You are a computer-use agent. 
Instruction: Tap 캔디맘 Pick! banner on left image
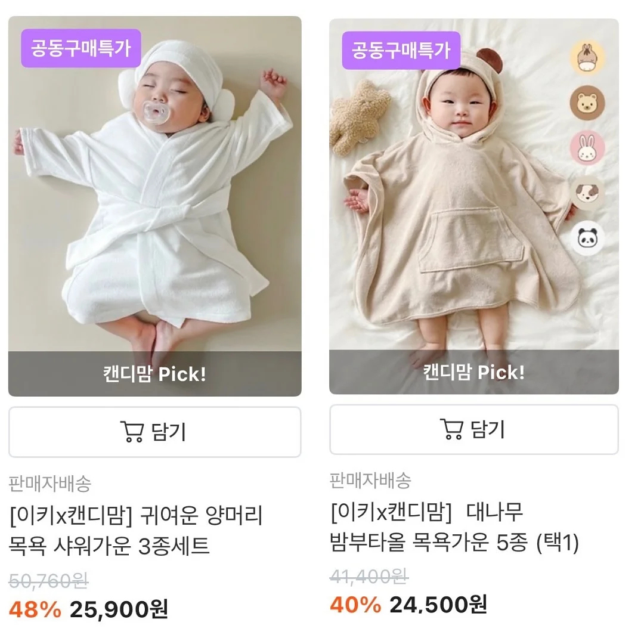pos(155,374)
